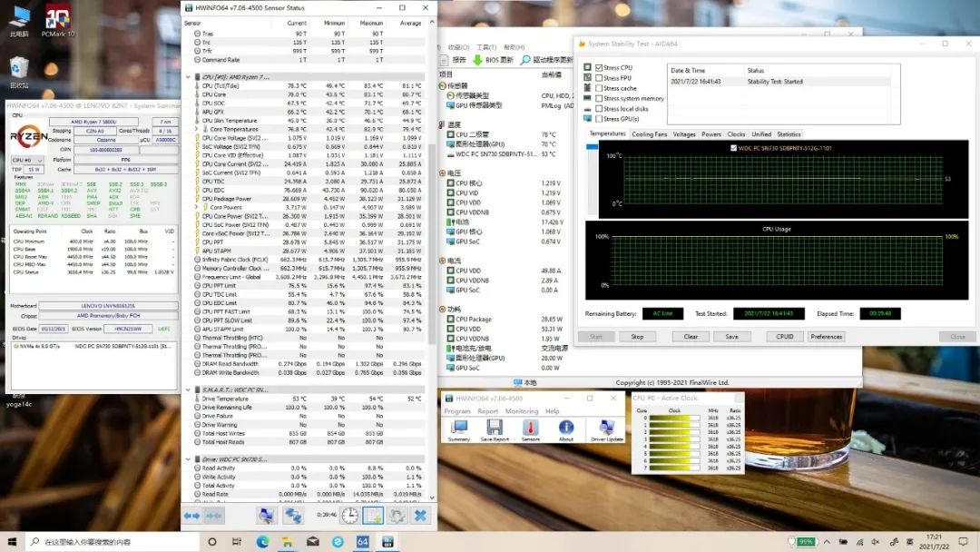The height and width of the screenshot is (552, 980).
Task: Enable the Stress FPU checkbox
Action: click(599, 78)
